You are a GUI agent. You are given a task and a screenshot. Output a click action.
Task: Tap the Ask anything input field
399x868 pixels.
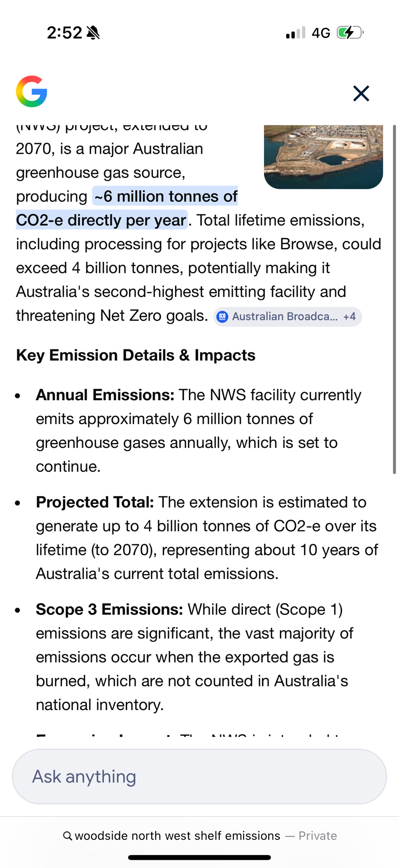point(199,776)
